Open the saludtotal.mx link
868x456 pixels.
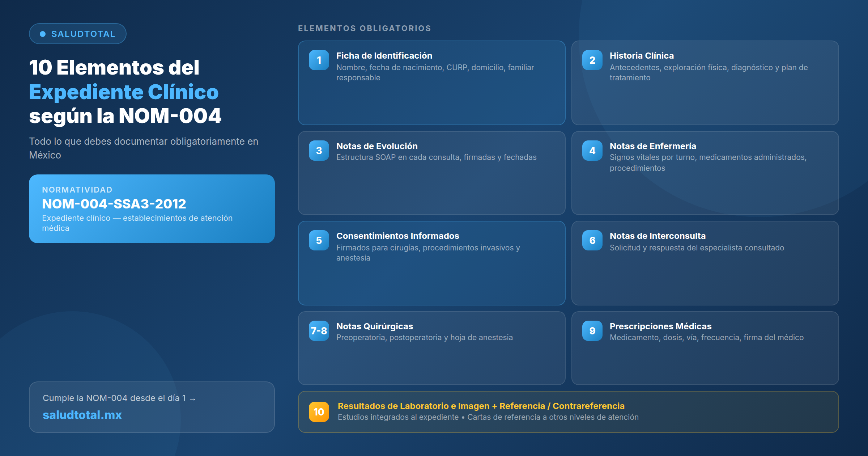tap(82, 415)
